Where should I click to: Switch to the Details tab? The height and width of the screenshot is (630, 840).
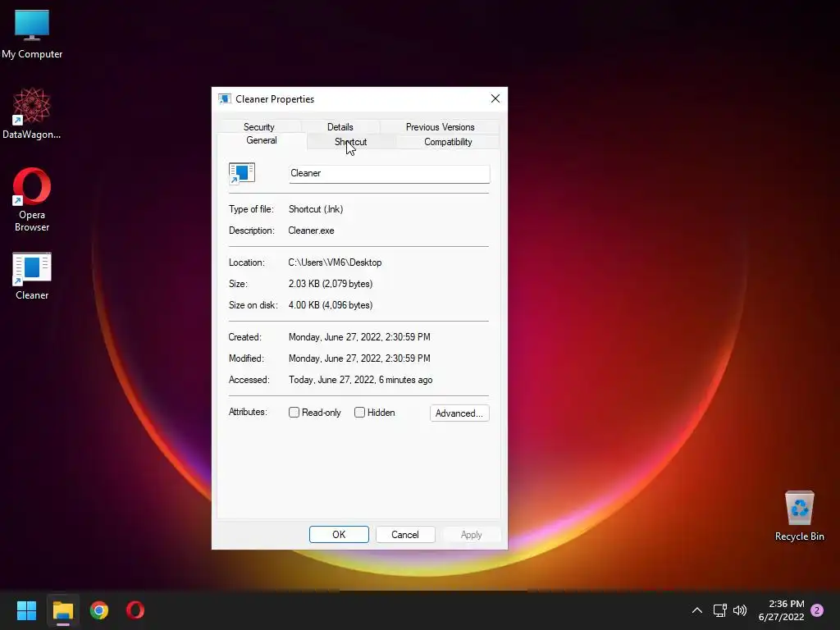340,127
